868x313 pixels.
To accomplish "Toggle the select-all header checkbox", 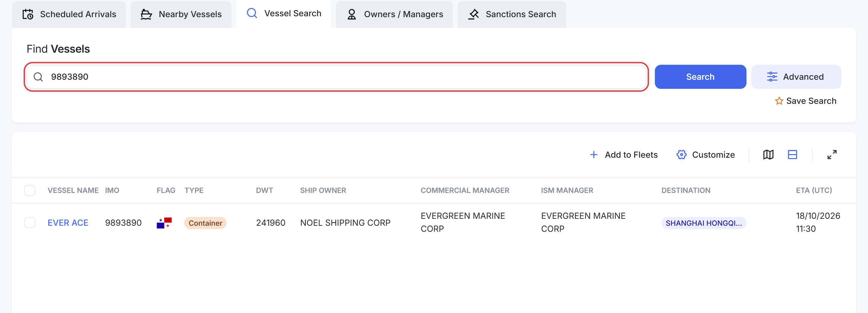I will (30, 191).
